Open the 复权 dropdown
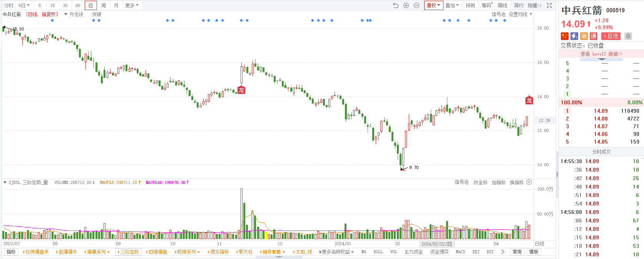644x259 pixels. tap(433, 5)
